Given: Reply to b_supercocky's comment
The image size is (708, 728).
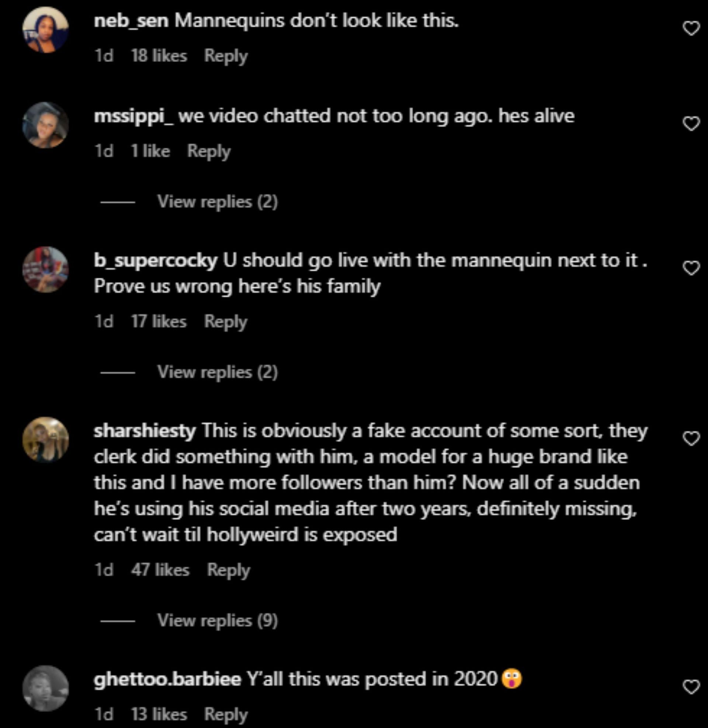Looking at the screenshot, I should click(x=226, y=322).
